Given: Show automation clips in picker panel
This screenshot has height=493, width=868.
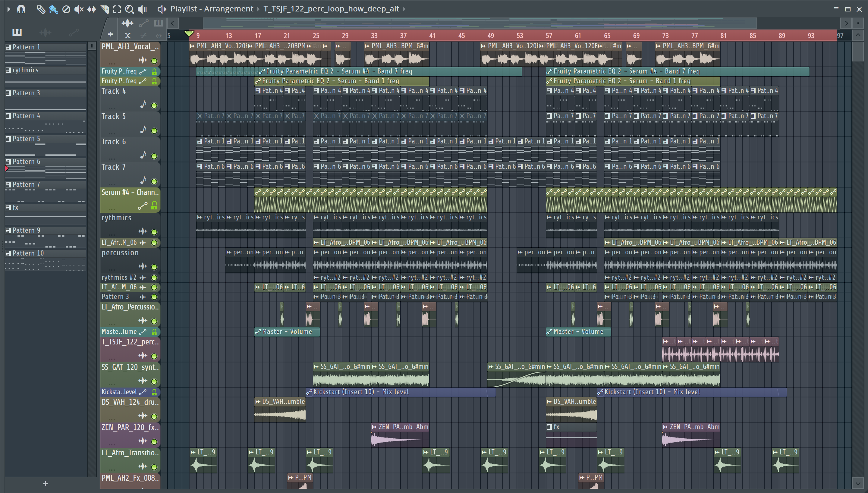Looking at the screenshot, I should click(74, 33).
